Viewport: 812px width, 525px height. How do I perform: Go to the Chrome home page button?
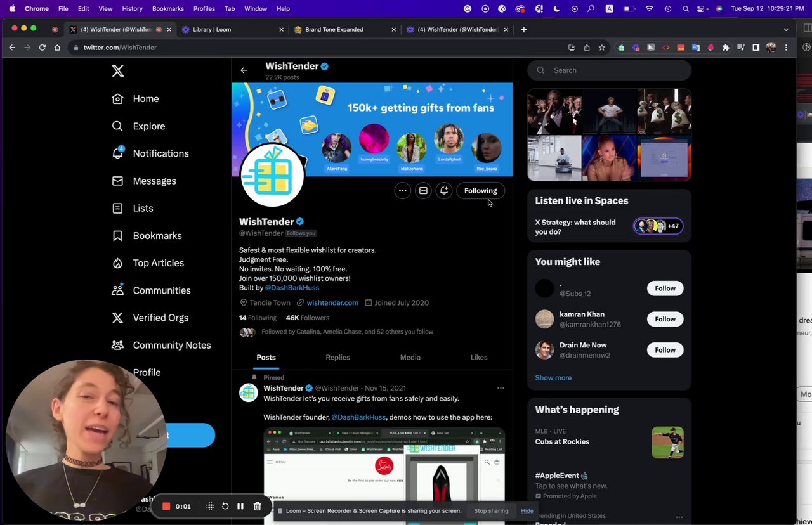[58, 48]
